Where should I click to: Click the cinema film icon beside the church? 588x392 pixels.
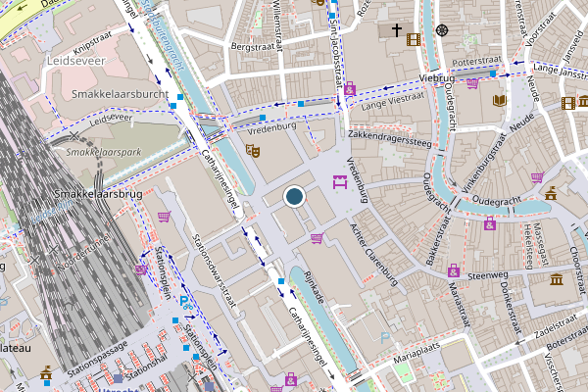[x=414, y=39]
